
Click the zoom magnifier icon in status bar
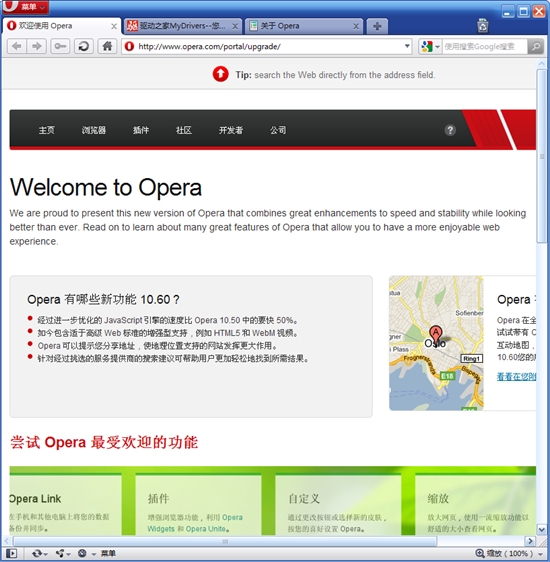pyautogui.click(x=480, y=553)
